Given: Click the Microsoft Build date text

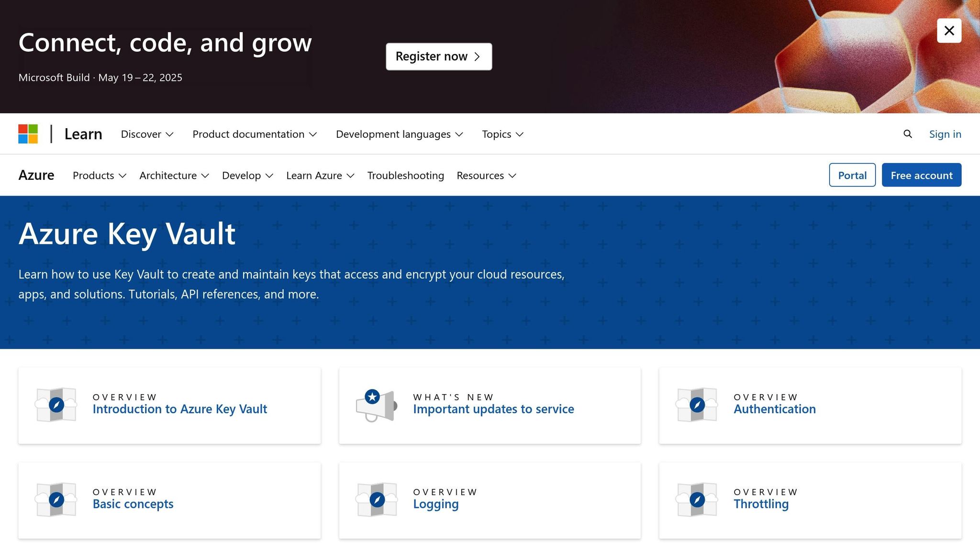Looking at the screenshot, I should click(100, 77).
